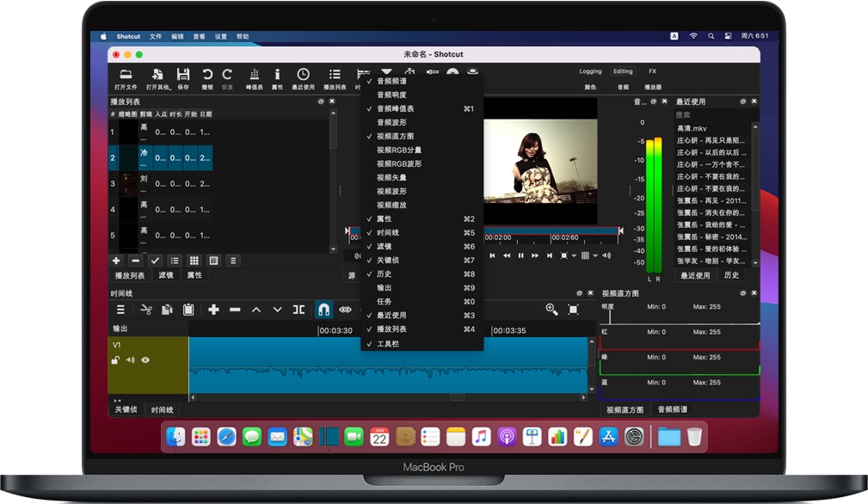Viewport: 868px width, 504px height.
Task: Click the split-at-playhead icon in timeline toolbar
Action: (300, 310)
